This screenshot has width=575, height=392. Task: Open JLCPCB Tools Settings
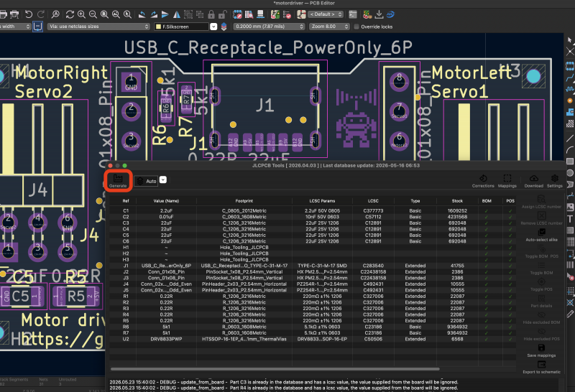[554, 181]
